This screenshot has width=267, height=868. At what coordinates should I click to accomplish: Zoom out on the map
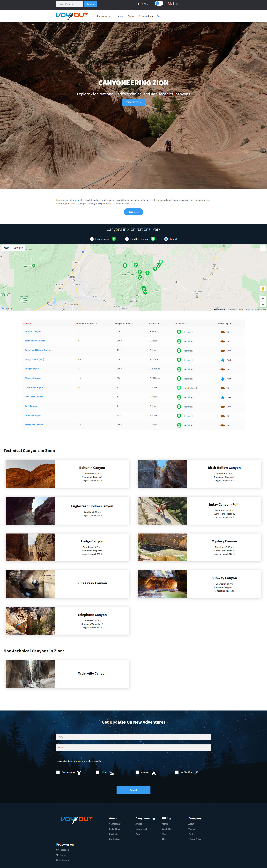click(263, 305)
